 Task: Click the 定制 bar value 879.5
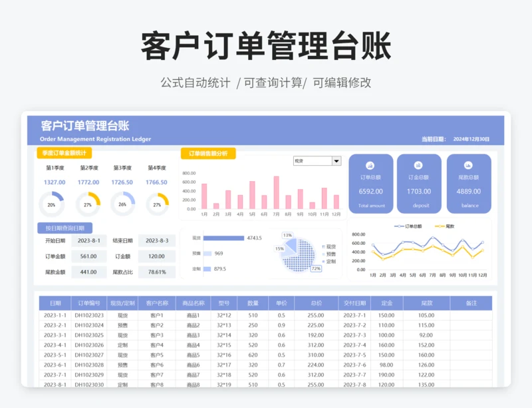pos(220,269)
